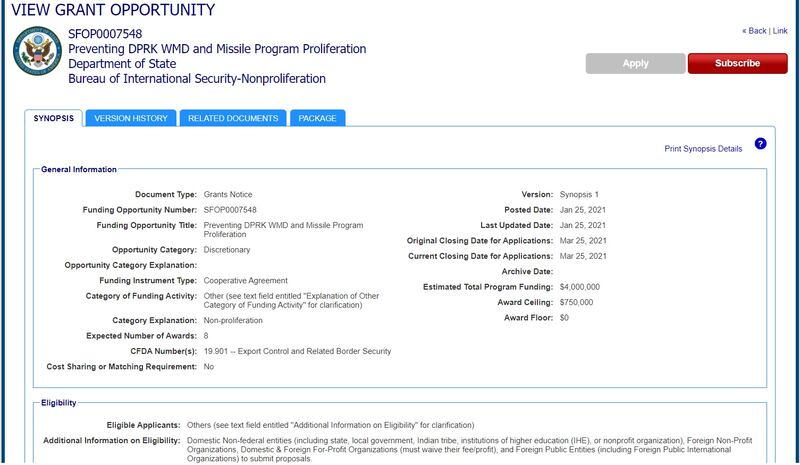The image size is (800, 465).
Task: Open Print Synopsis Details
Action: 703,149
